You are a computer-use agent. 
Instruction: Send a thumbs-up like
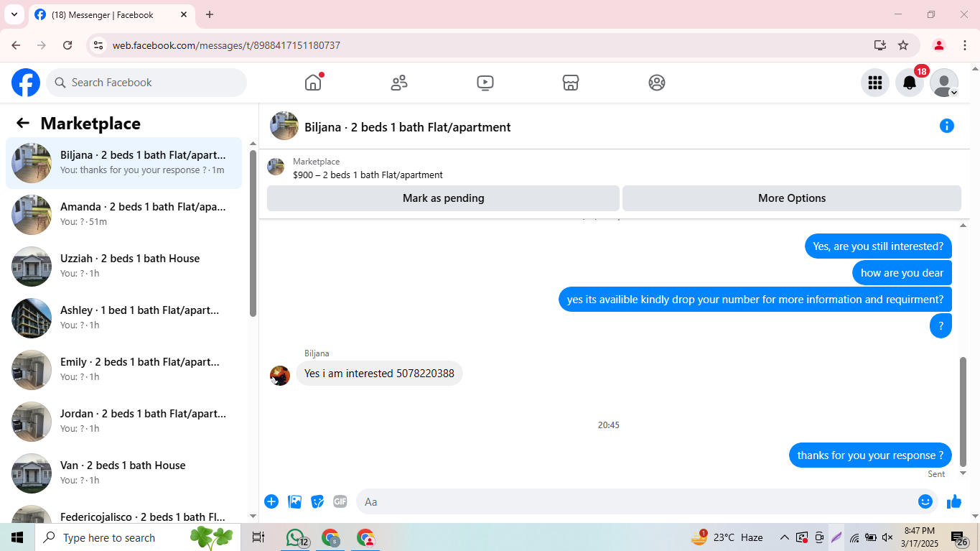[954, 501]
